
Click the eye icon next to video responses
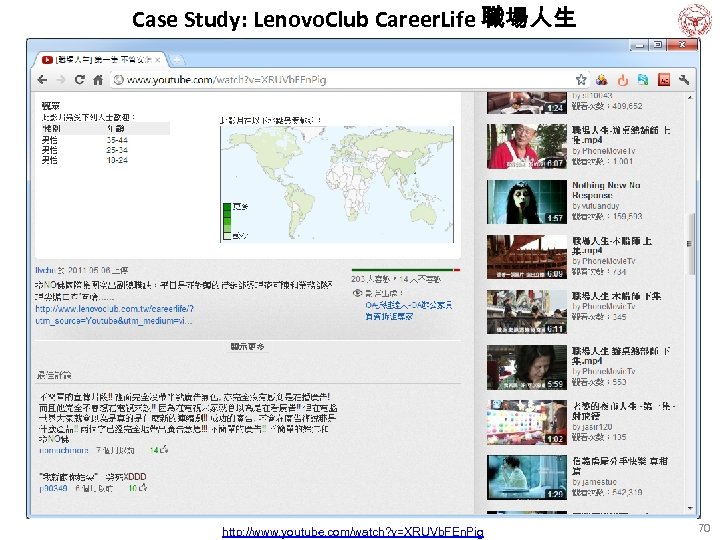[358, 293]
